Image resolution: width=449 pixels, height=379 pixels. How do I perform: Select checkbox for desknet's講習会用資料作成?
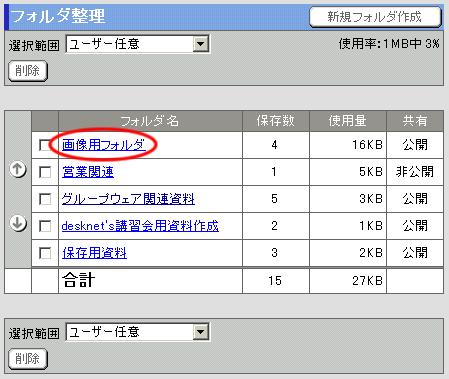tap(45, 226)
